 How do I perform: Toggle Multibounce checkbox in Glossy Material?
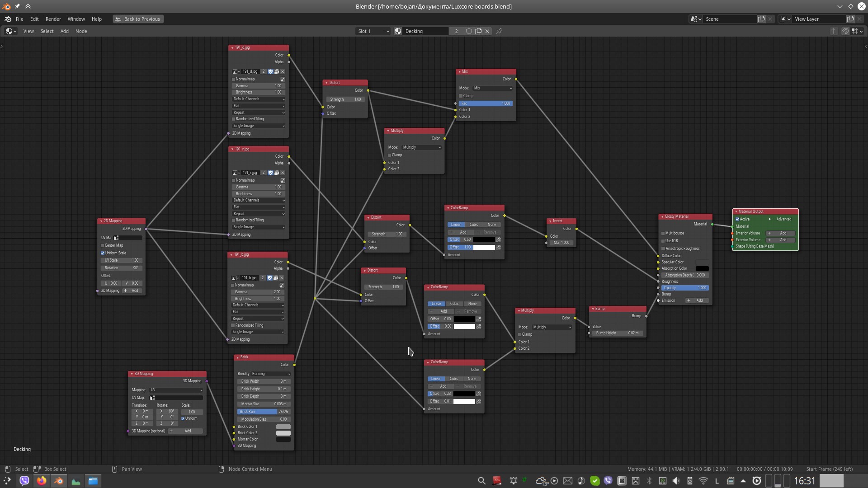click(x=663, y=233)
